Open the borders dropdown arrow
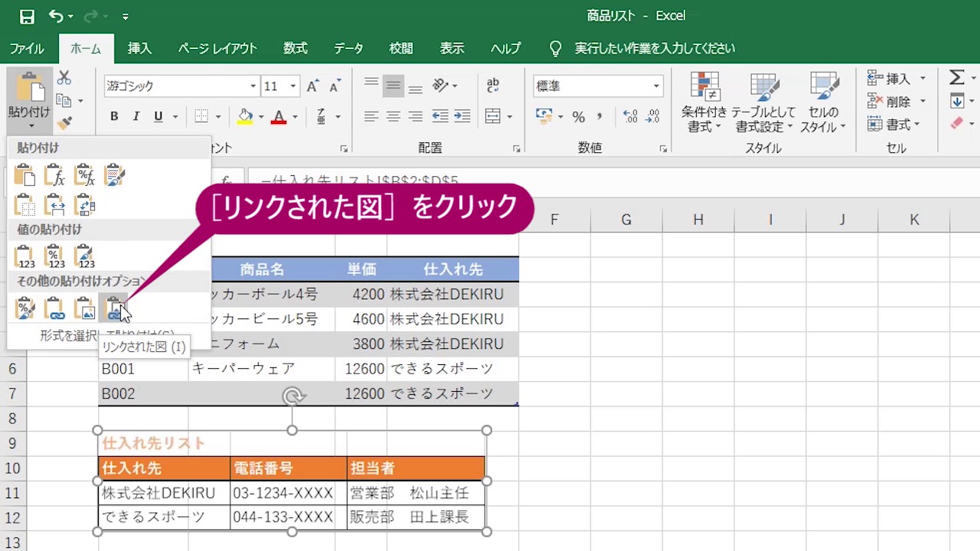The width and height of the screenshot is (980, 551). click(217, 117)
